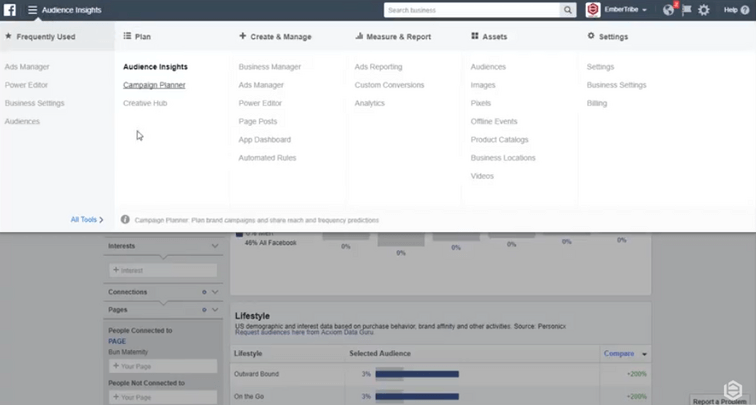Click the Outward Bound audience bar
The height and width of the screenshot is (405, 756).
417,374
